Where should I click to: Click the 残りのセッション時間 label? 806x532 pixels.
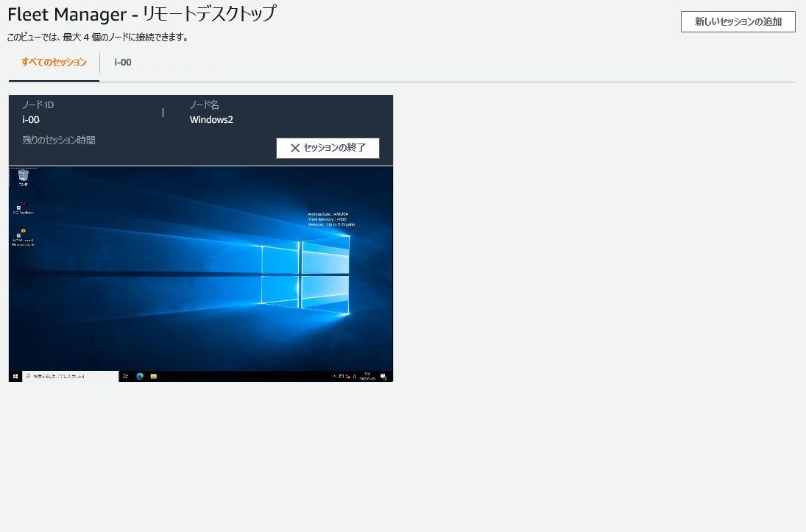click(59, 140)
